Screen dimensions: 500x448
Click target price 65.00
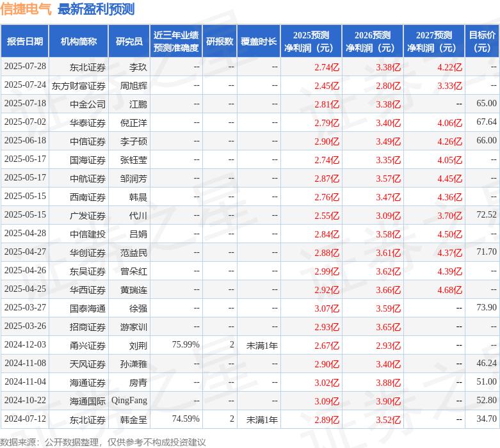pyautogui.click(x=487, y=103)
